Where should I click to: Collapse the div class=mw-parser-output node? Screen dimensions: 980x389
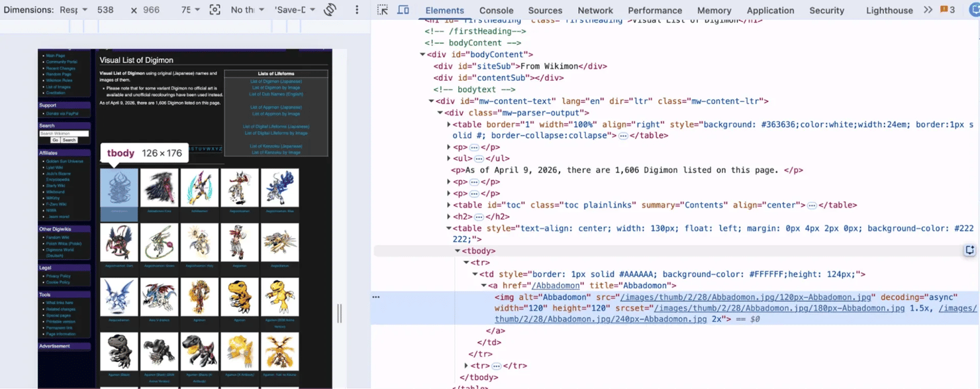coord(440,113)
